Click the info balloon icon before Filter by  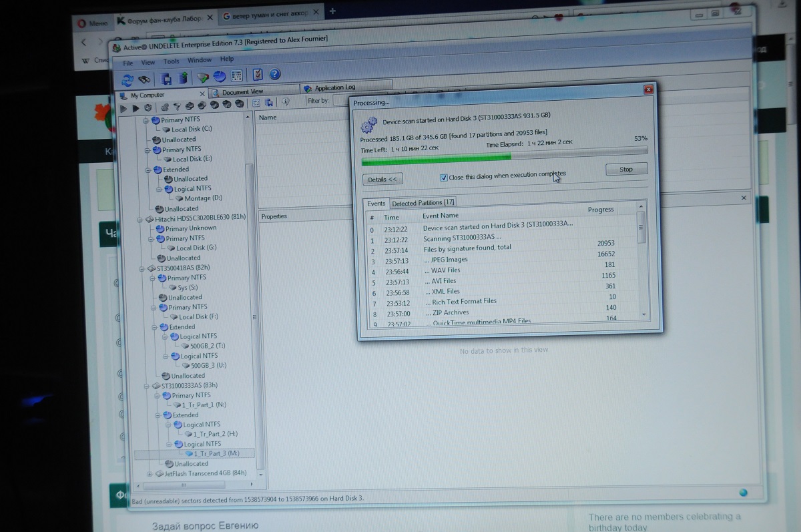(x=286, y=101)
